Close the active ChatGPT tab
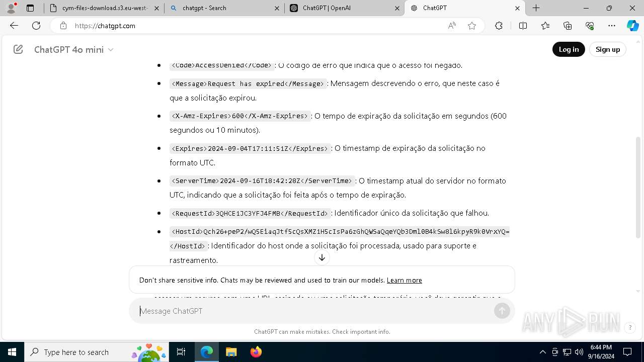Viewport: 644px width, 362px height. 517,8
